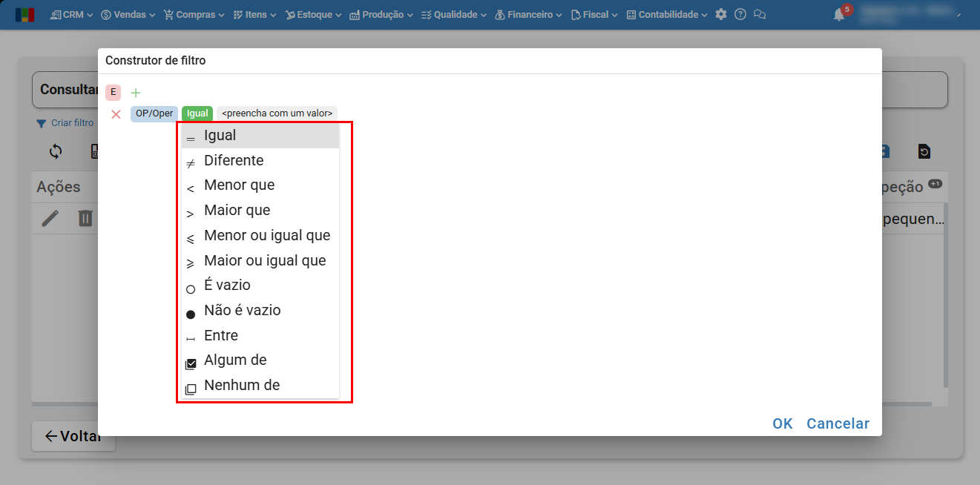Click the application logo icon

(x=24, y=15)
